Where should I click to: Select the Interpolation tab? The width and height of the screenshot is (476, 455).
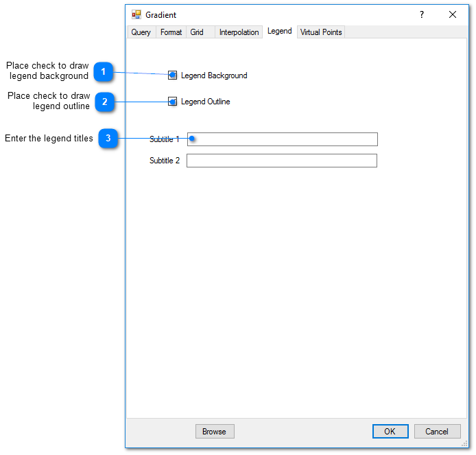239,32
